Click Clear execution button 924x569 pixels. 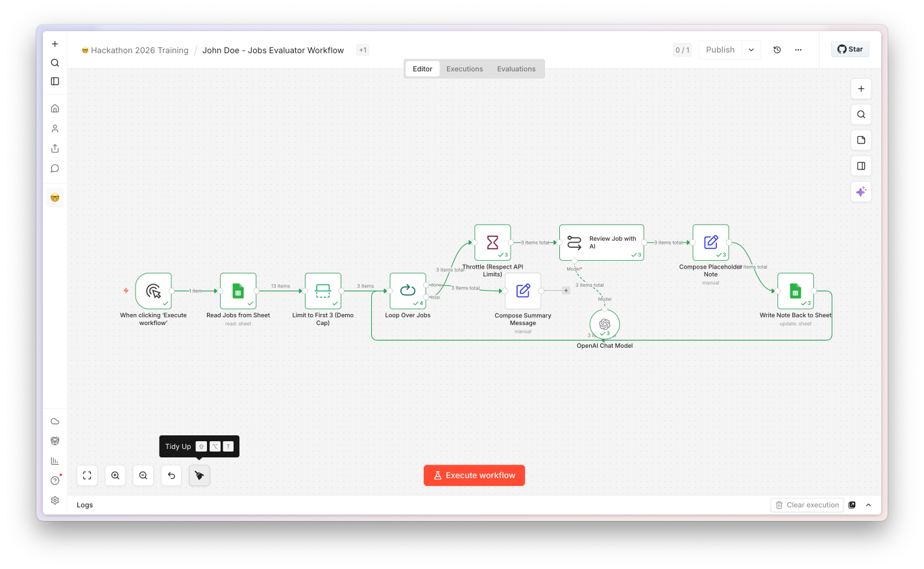[807, 505]
